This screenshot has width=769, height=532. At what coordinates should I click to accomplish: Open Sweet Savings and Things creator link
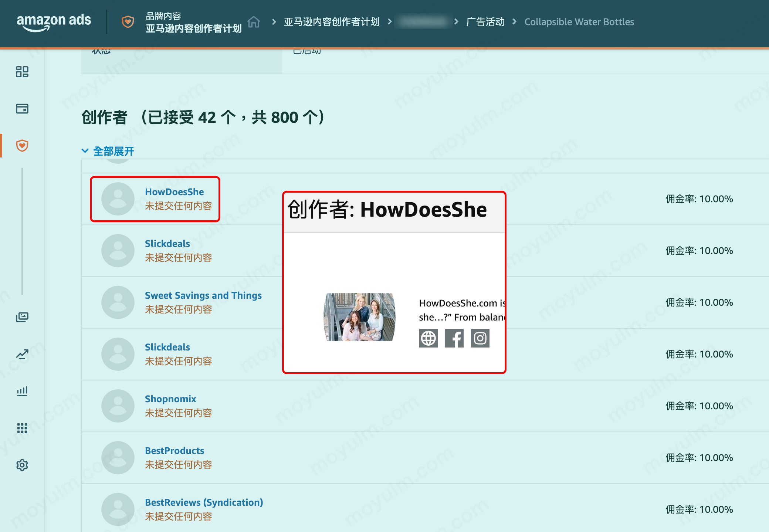pos(203,295)
